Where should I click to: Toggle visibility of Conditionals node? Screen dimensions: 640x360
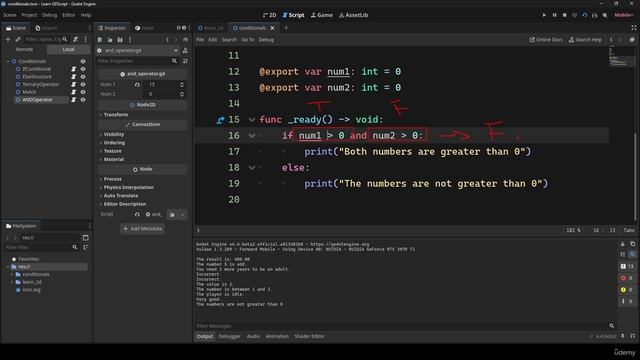[83, 61]
